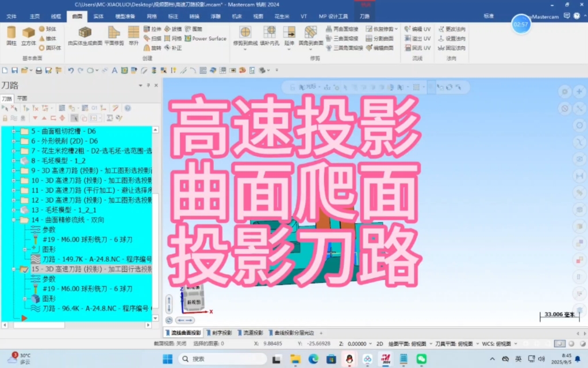588x368 pixels.
Task: Open the 修剪到曲线 dropdown arrow
Action: coord(245,49)
